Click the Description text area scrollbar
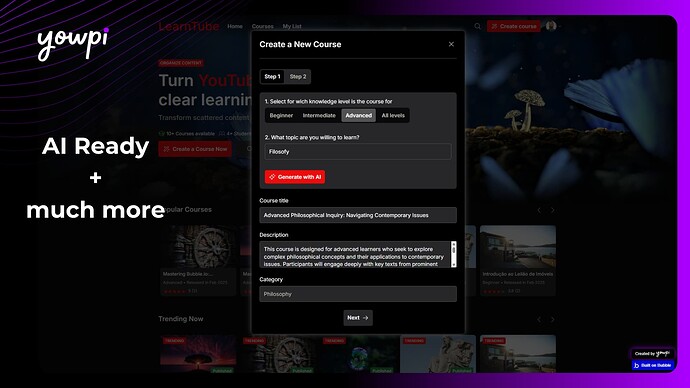This screenshot has height=388, width=690. coord(454,254)
